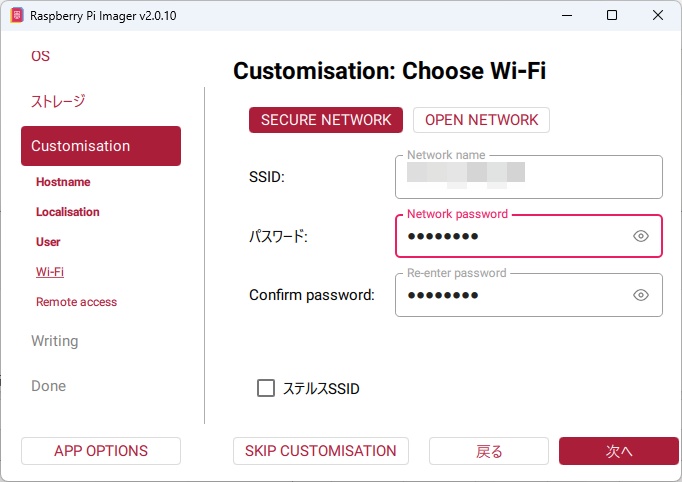The width and height of the screenshot is (682, 482).
Task: Click SKIP CUSTOMISATION button
Action: coord(321,451)
